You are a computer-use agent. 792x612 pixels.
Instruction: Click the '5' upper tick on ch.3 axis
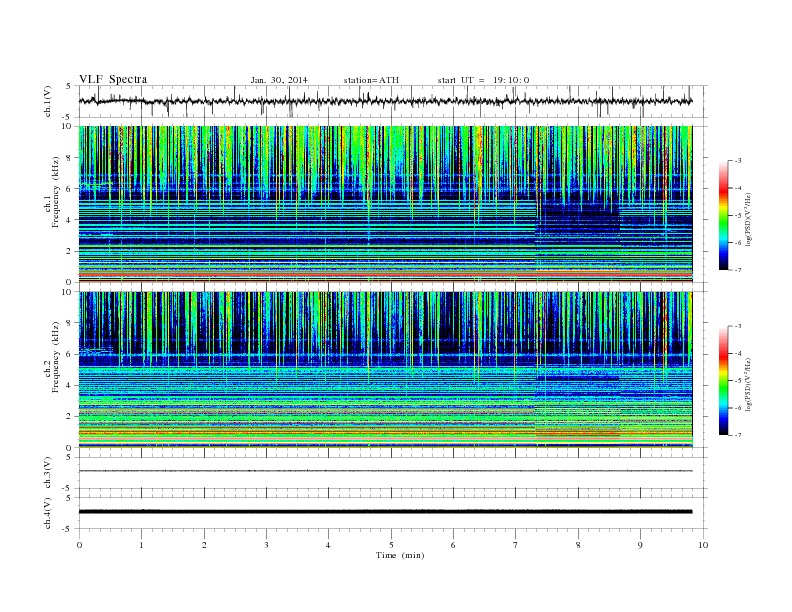click(x=70, y=457)
